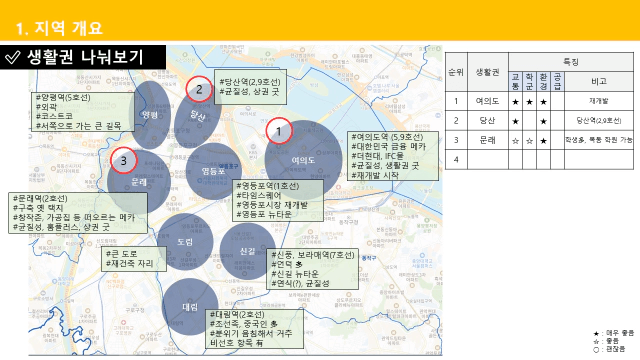Viewport: 640px width, 360px height.
Task: Select the 양평 blue oval on map
Action: click(150, 115)
